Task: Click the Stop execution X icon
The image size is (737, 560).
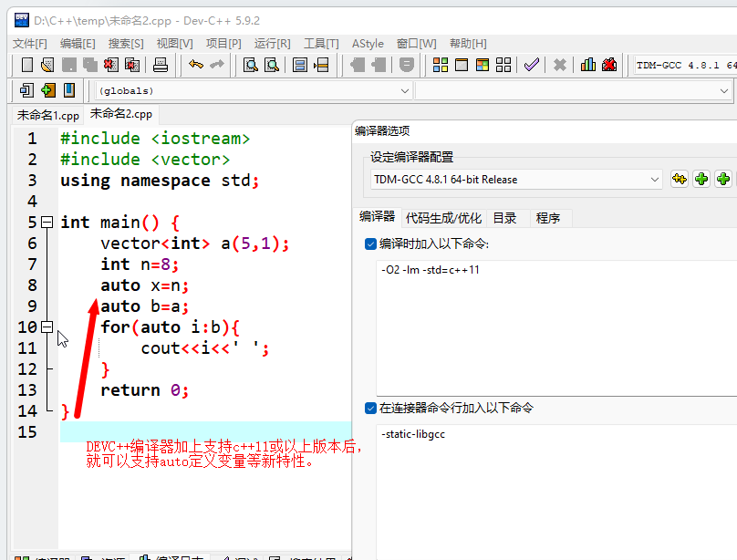Action: click(560, 65)
